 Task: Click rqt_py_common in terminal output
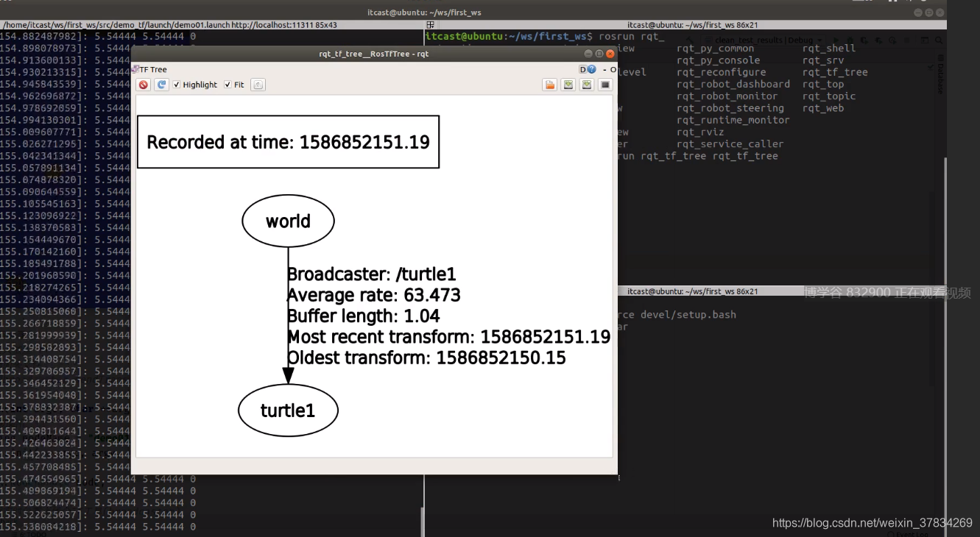click(x=716, y=49)
